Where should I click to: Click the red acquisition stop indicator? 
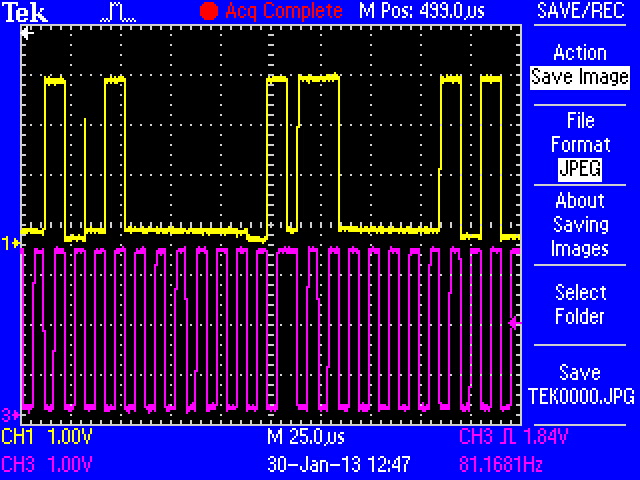[208, 11]
